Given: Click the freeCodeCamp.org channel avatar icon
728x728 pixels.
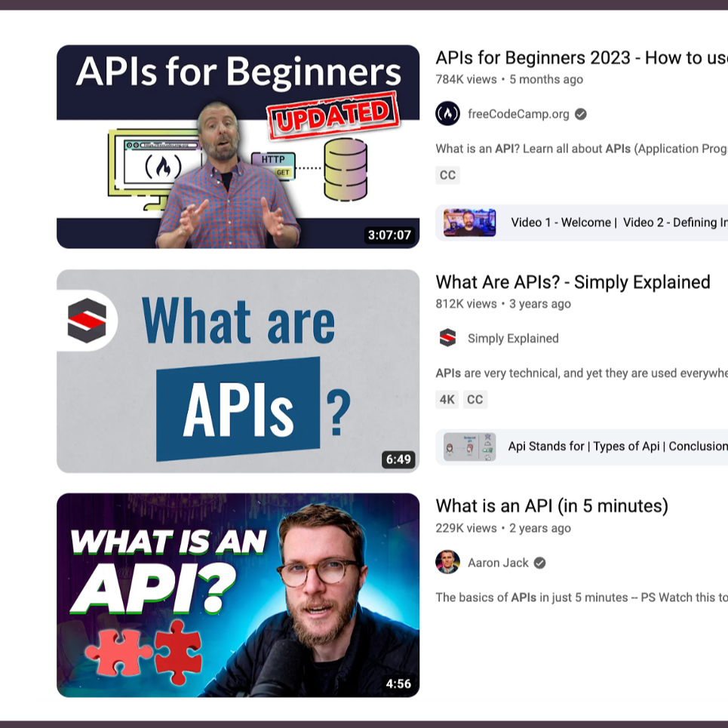Looking at the screenshot, I should click(x=447, y=113).
